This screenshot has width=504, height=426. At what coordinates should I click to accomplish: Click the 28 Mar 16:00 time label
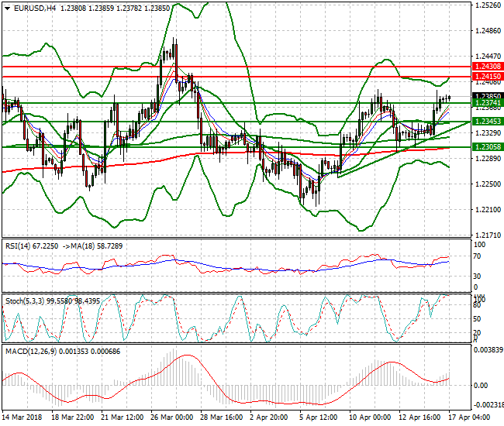coord(222,417)
